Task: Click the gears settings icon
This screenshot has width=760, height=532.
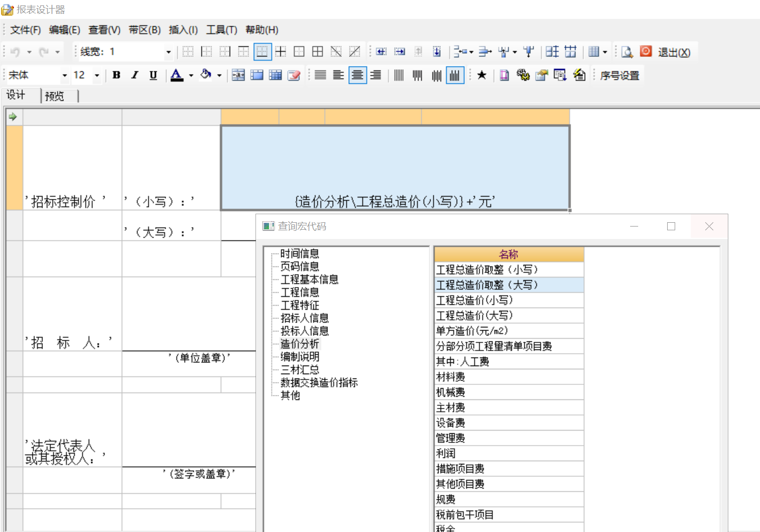Action: click(x=523, y=75)
